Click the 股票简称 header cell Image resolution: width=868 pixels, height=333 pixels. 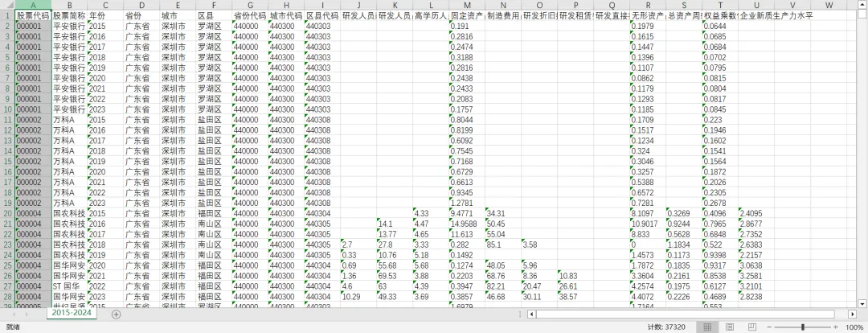[x=69, y=15]
